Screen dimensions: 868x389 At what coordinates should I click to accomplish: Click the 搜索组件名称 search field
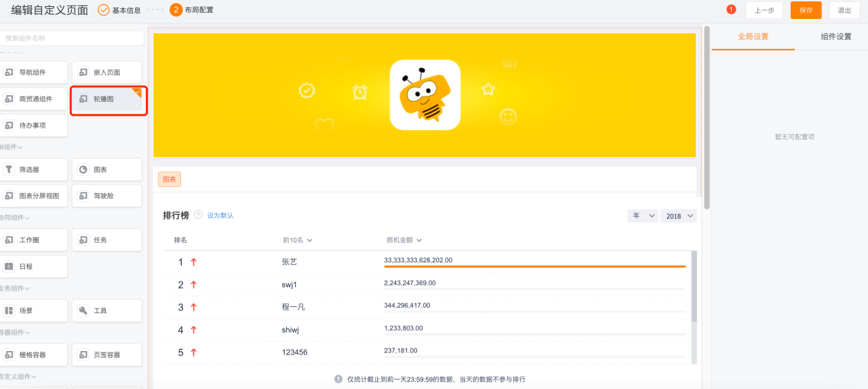(x=72, y=38)
